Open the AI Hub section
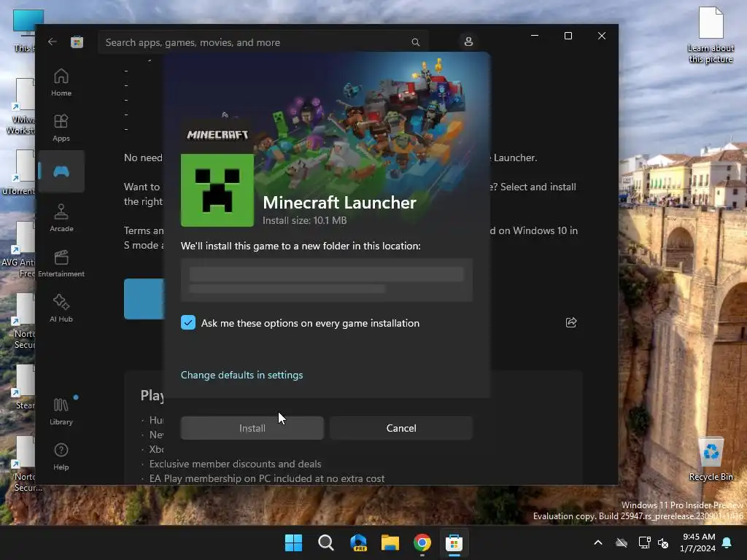747x560 pixels. (x=61, y=308)
